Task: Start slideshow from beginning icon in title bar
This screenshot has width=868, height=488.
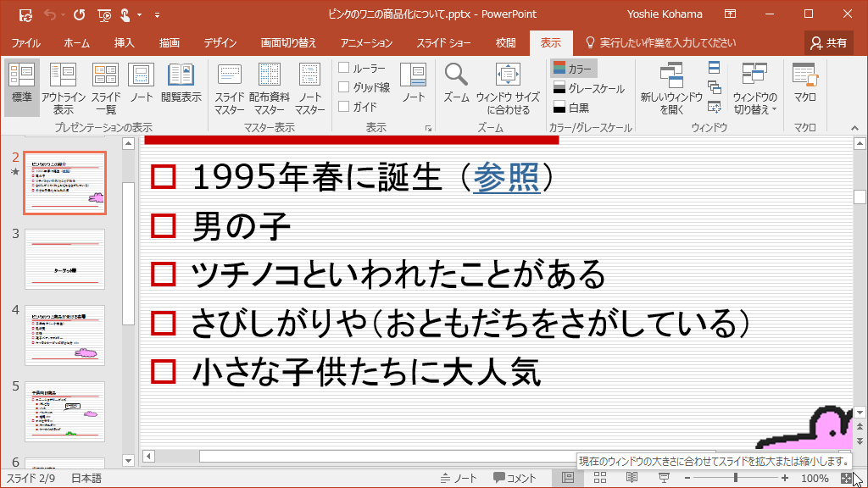Action: coord(104,15)
